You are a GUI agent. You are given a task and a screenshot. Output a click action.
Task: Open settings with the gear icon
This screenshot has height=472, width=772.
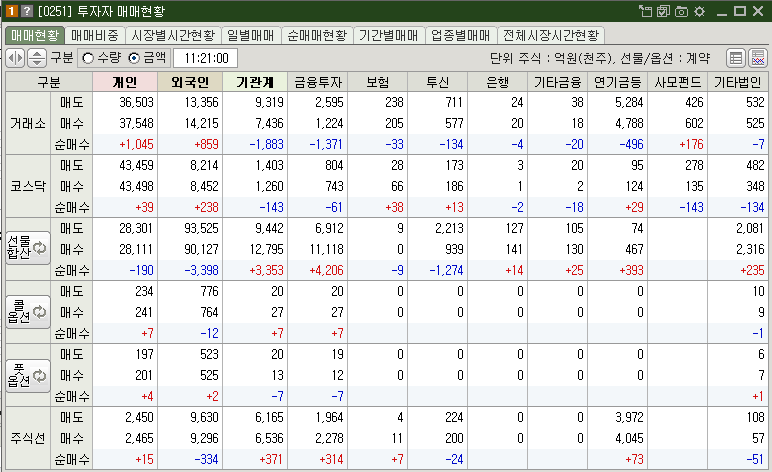pos(700,11)
